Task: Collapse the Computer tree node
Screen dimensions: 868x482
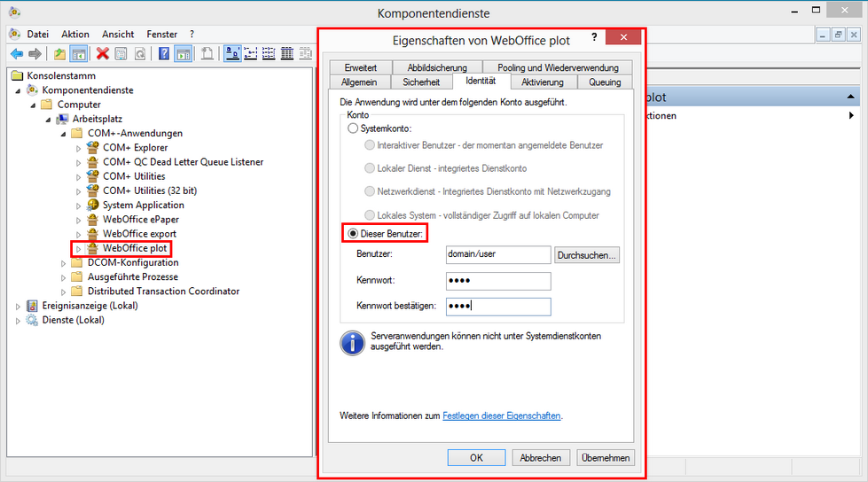Action: (33, 105)
